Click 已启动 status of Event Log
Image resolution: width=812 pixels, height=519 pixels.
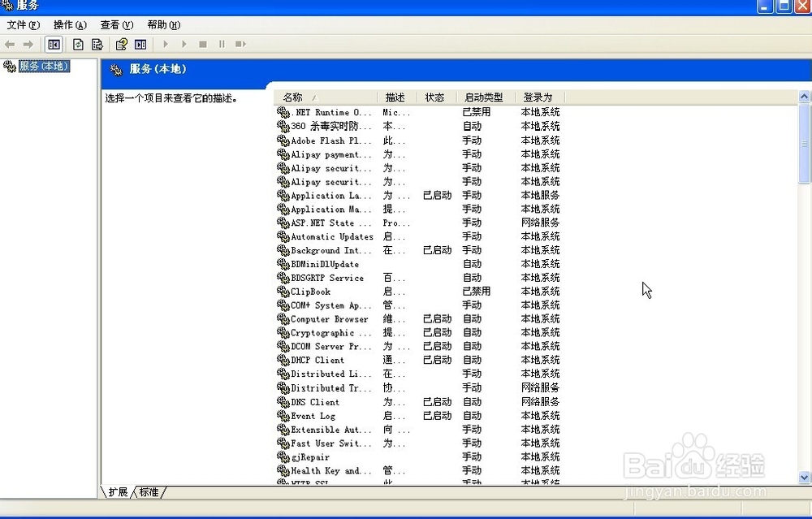click(x=437, y=415)
